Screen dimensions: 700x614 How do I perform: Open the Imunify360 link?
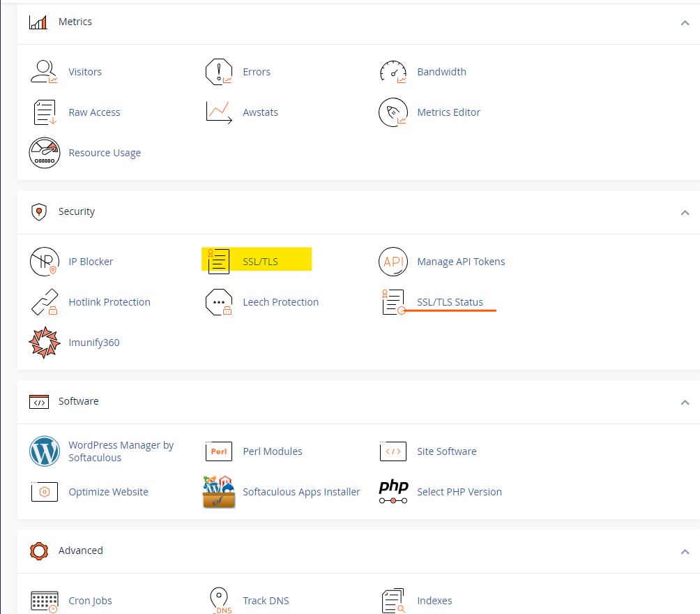tap(93, 343)
